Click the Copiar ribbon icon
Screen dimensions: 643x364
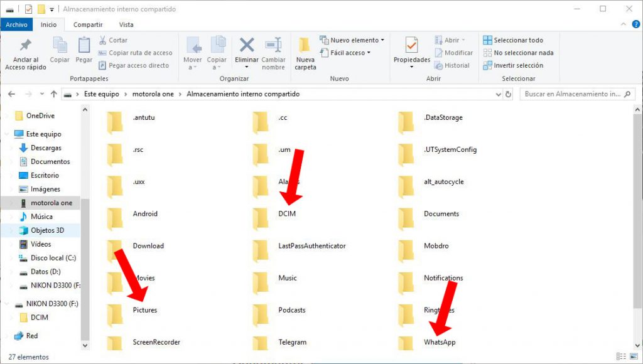60,46
